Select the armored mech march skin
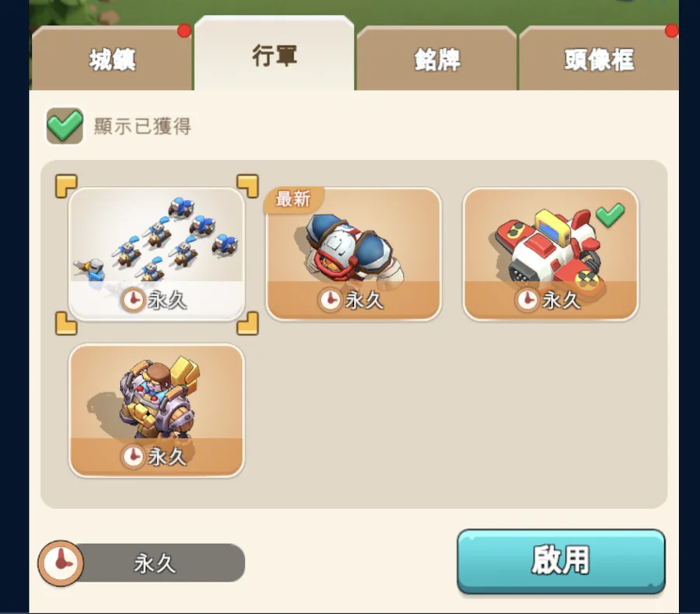The height and width of the screenshot is (614, 700). click(x=156, y=410)
